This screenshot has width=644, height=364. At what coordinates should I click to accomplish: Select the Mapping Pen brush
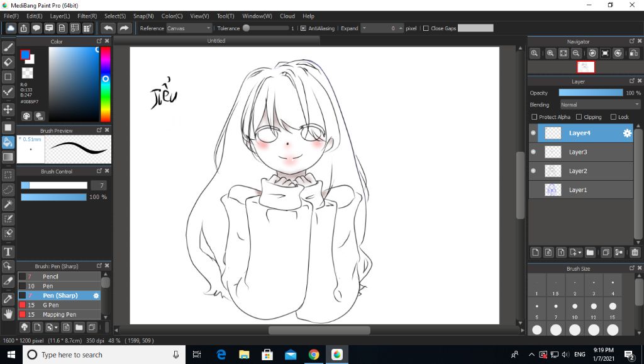[59, 314]
